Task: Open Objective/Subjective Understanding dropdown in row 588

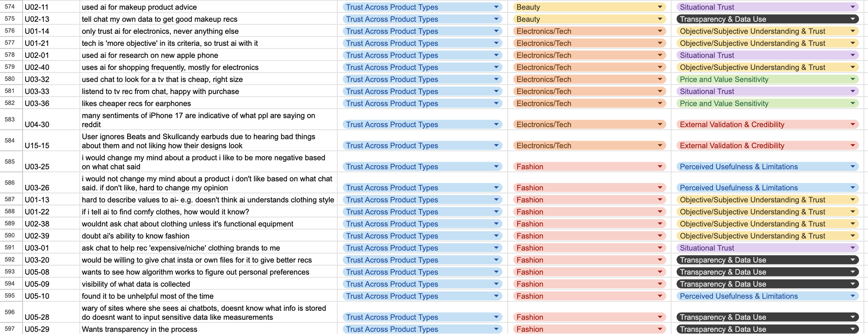Action: [852, 212]
